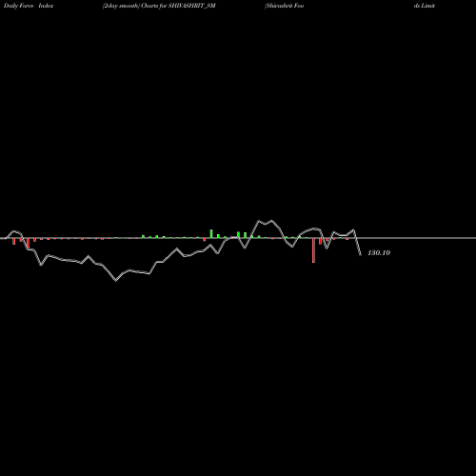Click the 'Daily Force Index' title text
The width and height of the screenshot is (476, 476).
29,6
